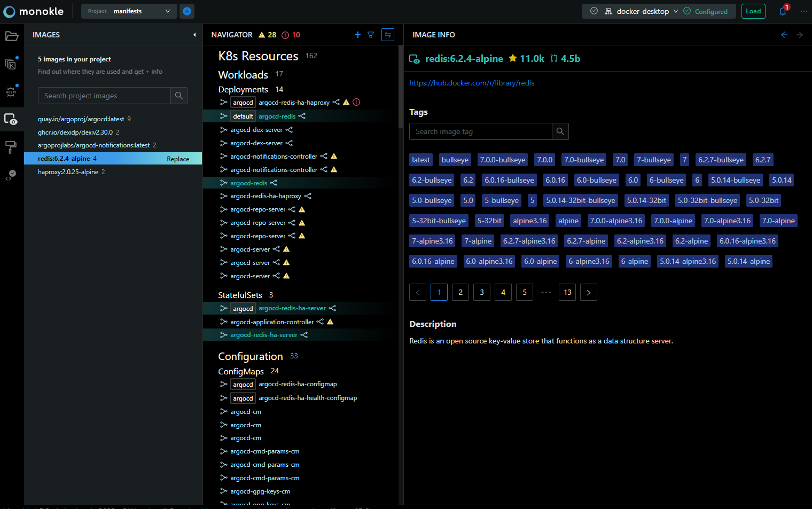Viewport: 812px width, 509px height.
Task: Collapse the ConfigMaps section heading
Action: tap(241, 371)
